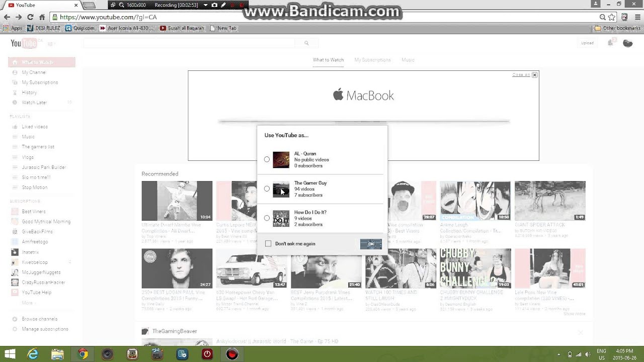Image resolution: width=644 pixels, height=362 pixels.
Task: Open Watch Later in sidebar
Action: (34, 103)
